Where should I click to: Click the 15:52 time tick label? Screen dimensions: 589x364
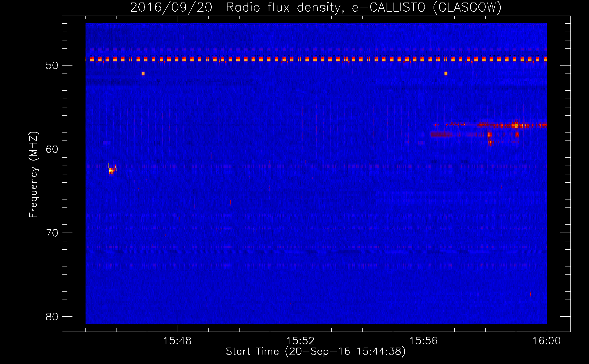[300, 341]
